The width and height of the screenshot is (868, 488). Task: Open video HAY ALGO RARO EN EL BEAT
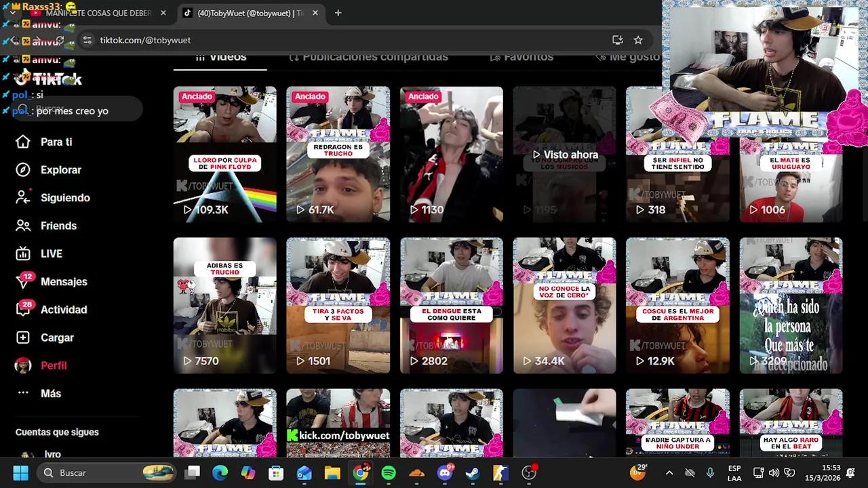791,423
